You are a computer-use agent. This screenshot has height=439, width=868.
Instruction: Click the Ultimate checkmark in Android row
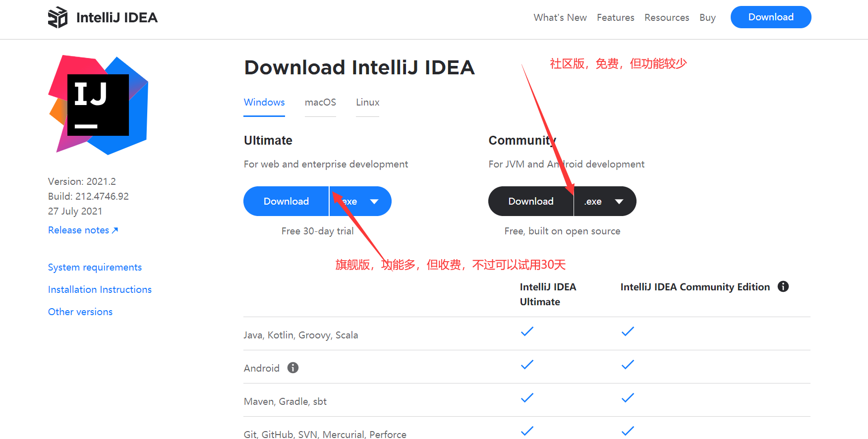point(527,365)
